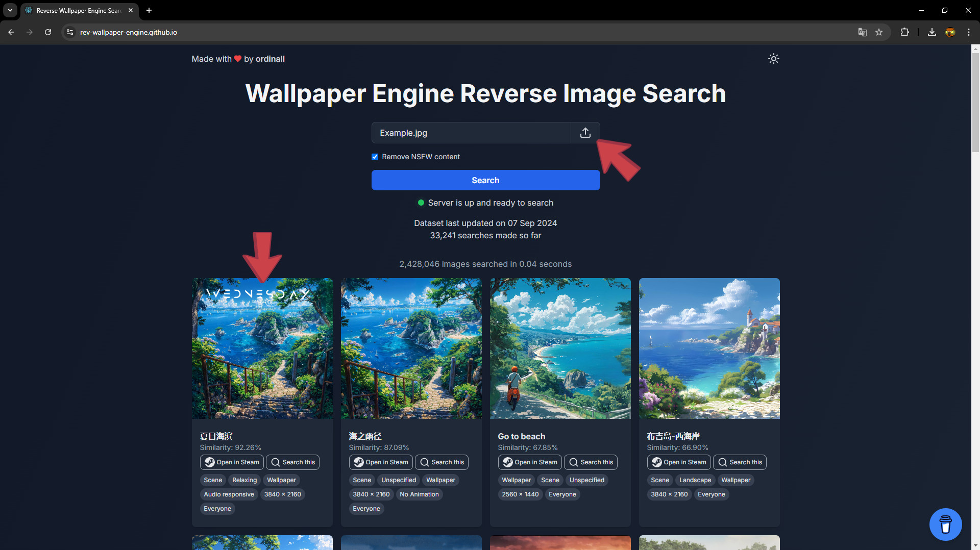Uncheck Remove NSFW content checkbox

click(x=375, y=157)
